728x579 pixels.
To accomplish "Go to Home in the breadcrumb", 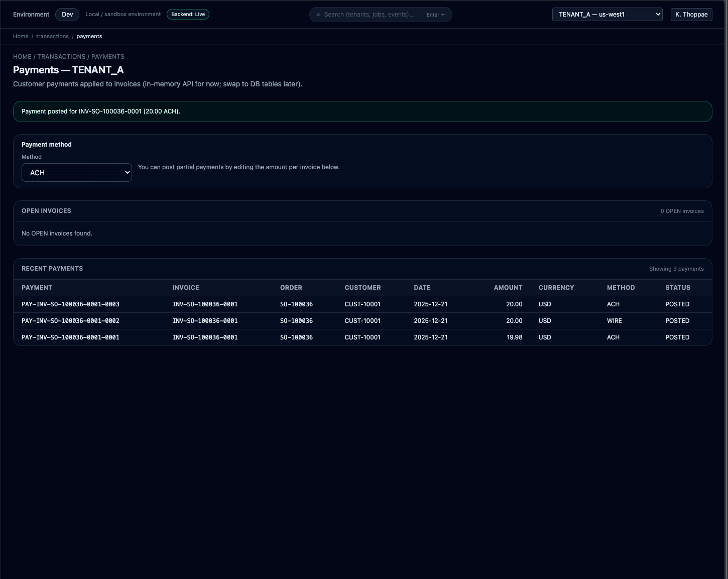I will [x=21, y=36].
